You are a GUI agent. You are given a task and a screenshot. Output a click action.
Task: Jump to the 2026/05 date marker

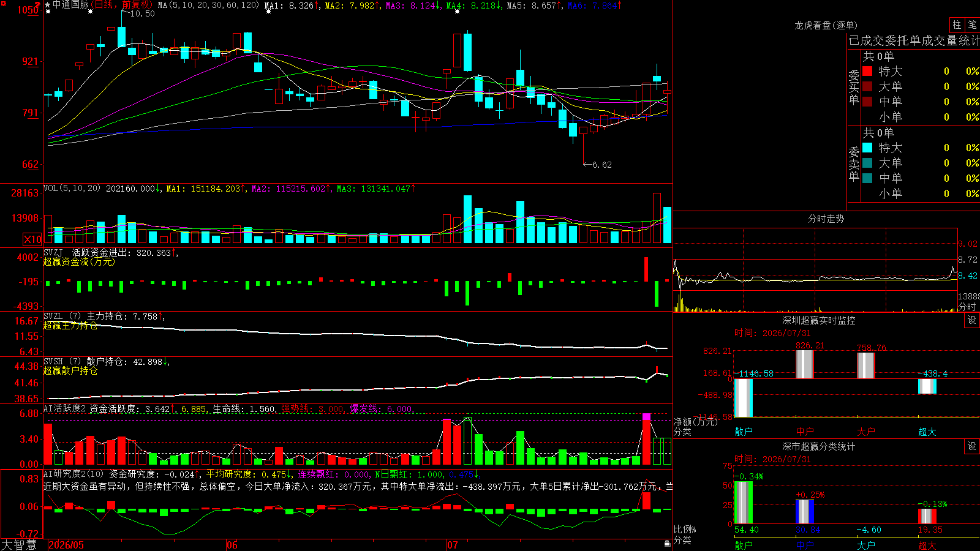pos(66,545)
